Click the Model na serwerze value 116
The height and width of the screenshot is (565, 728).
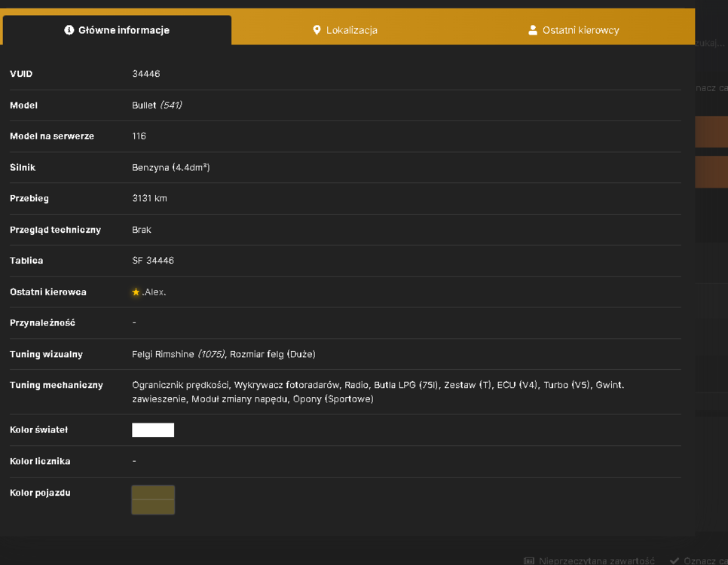click(139, 136)
